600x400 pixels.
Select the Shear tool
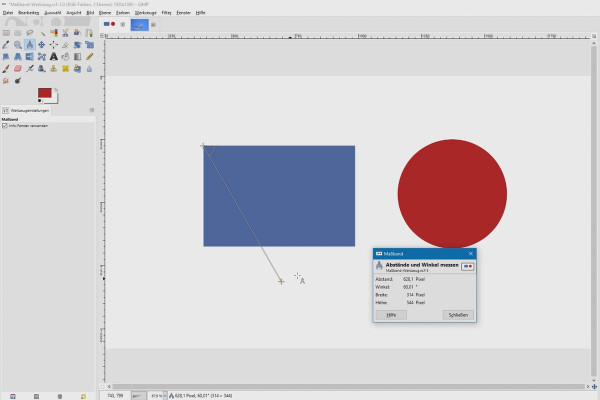point(6,57)
